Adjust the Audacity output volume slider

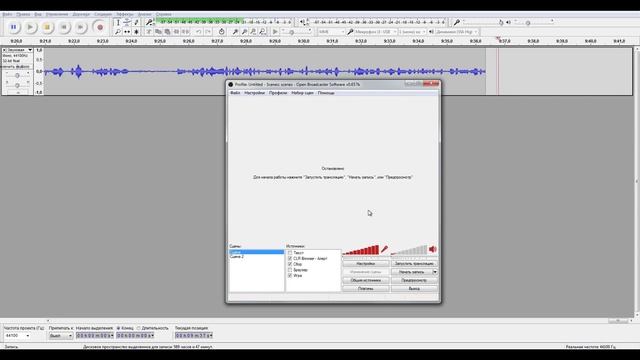(533, 22)
